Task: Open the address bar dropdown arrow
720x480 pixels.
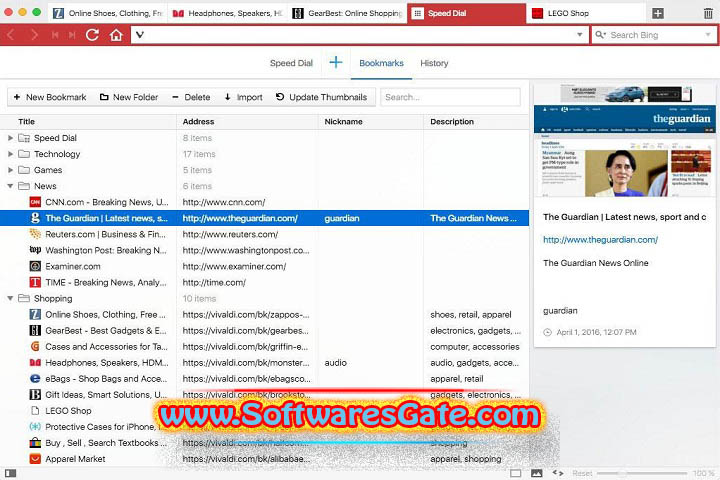Action: (579, 35)
